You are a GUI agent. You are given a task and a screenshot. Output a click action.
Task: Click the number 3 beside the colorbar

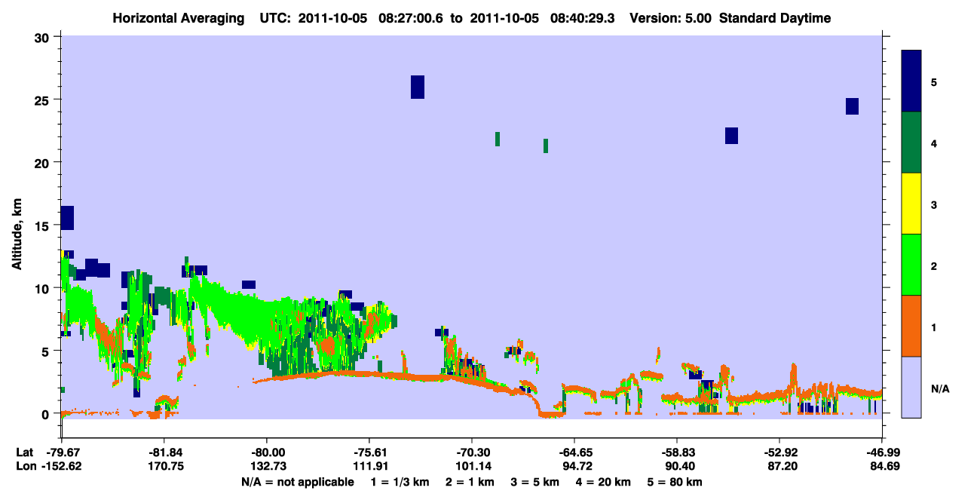[x=934, y=204]
